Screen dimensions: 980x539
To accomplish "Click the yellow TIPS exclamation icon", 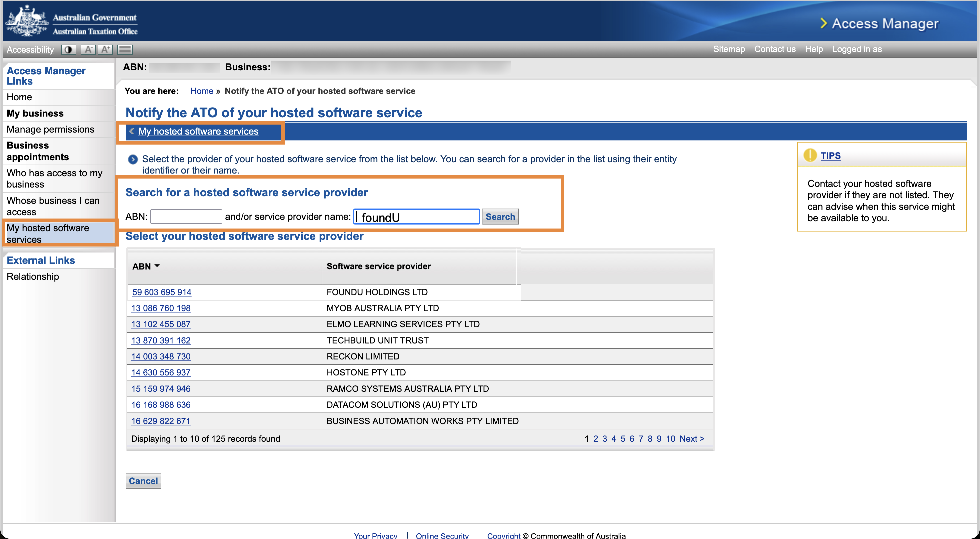I will click(810, 155).
